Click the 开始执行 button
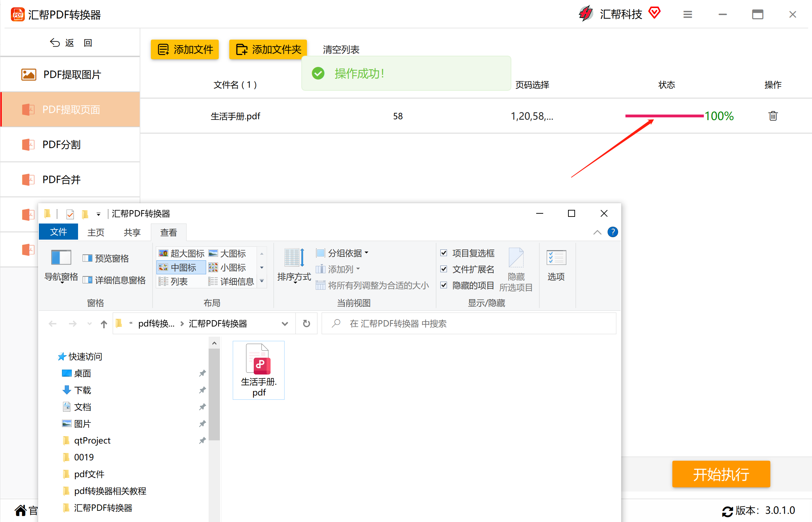 pyautogui.click(x=721, y=474)
